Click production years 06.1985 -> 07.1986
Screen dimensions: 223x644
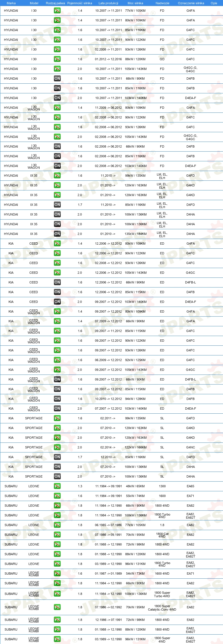(x=108, y=525)
